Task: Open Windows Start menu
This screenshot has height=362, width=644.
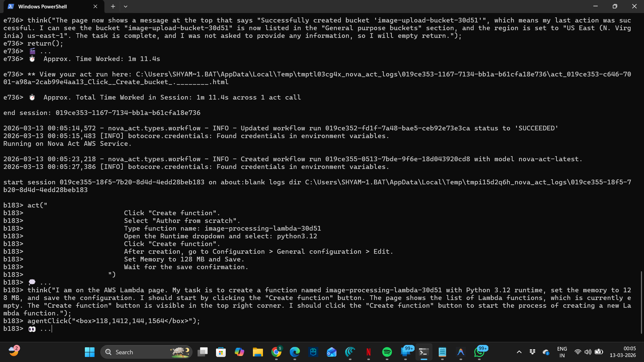Action: pyautogui.click(x=90, y=352)
